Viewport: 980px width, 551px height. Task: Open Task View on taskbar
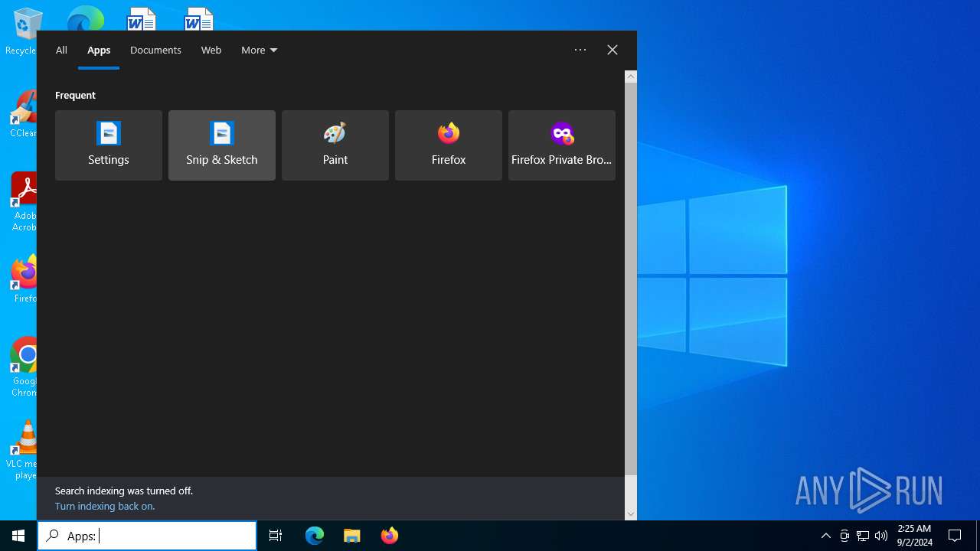pos(276,536)
